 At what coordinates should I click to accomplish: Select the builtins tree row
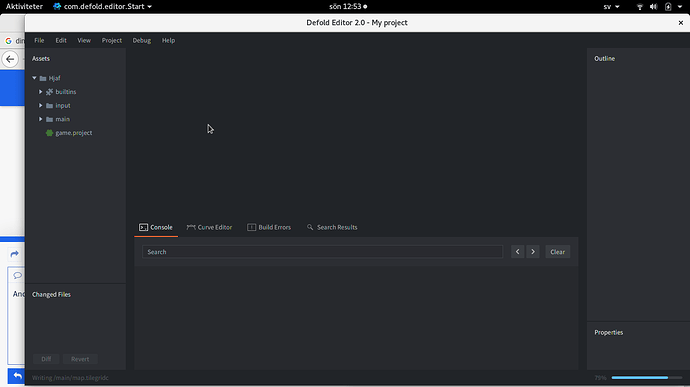tap(75, 92)
